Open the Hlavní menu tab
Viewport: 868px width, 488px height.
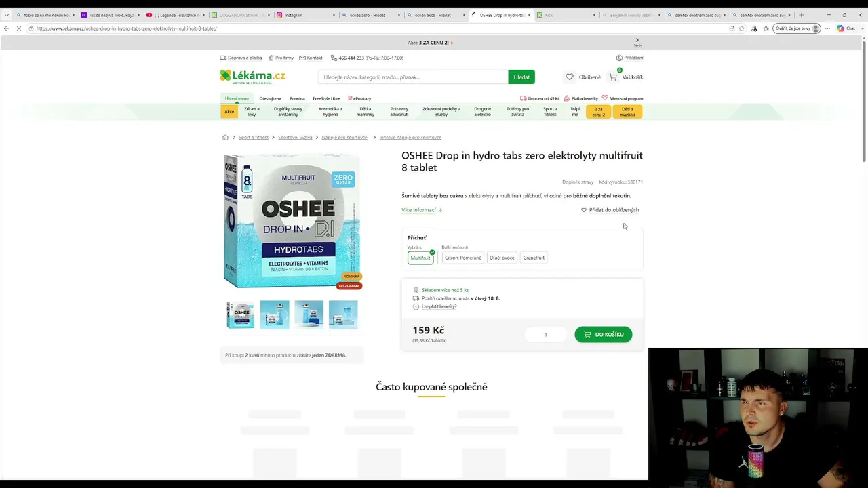click(x=237, y=98)
